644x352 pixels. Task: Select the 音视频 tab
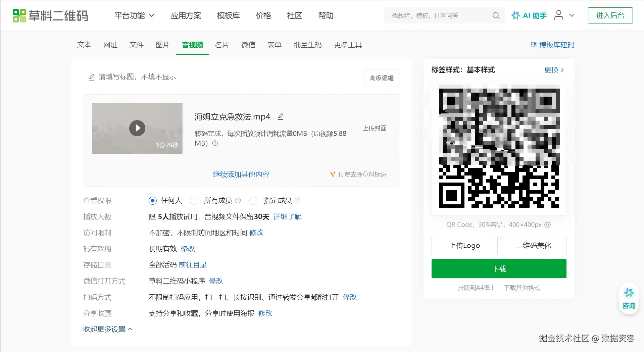point(192,45)
